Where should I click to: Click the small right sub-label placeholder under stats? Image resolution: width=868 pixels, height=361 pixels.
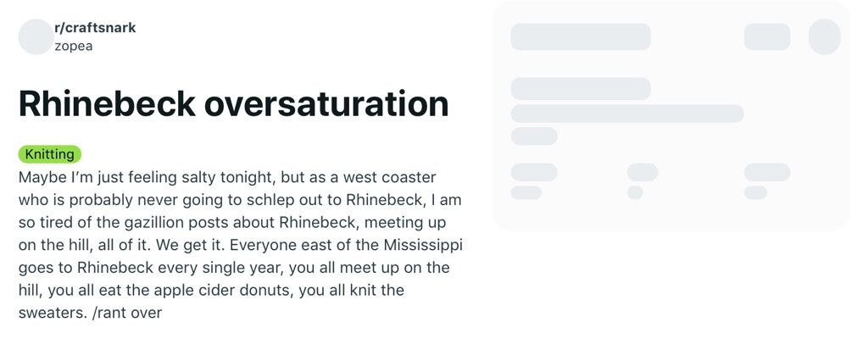pyautogui.click(x=755, y=192)
